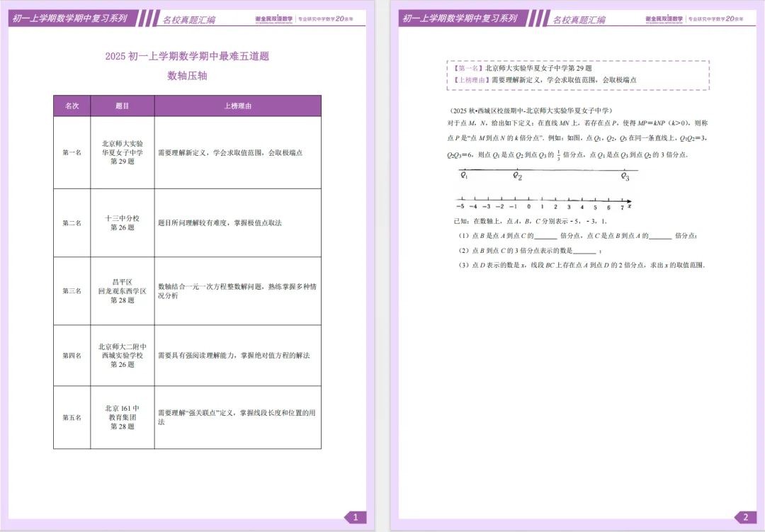Click the reason "数轴结合一元一次方程整数解问题"

point(237,291)
